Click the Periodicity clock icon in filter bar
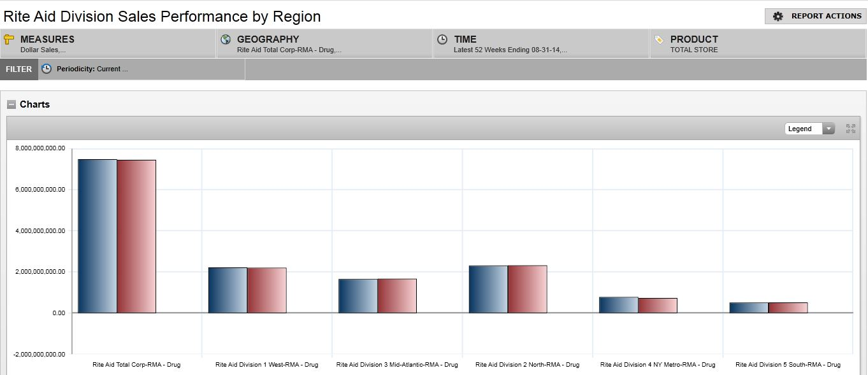 [x=47, y=69]
